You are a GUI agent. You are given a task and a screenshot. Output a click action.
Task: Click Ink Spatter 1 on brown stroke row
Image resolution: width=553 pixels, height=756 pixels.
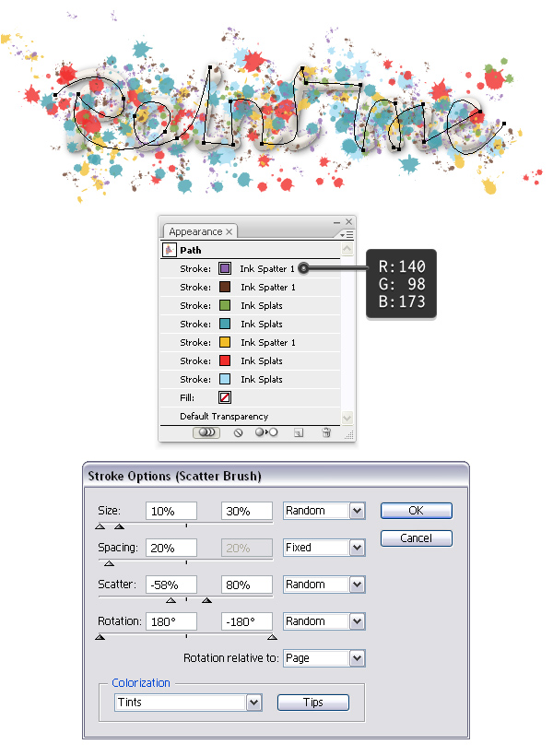tap(268, 287)
